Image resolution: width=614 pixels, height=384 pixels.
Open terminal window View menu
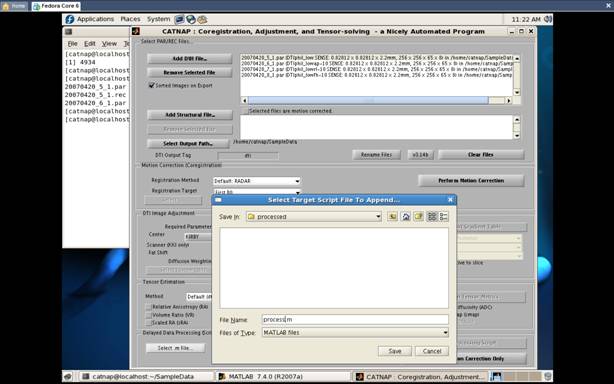click(x=109, y=43)
